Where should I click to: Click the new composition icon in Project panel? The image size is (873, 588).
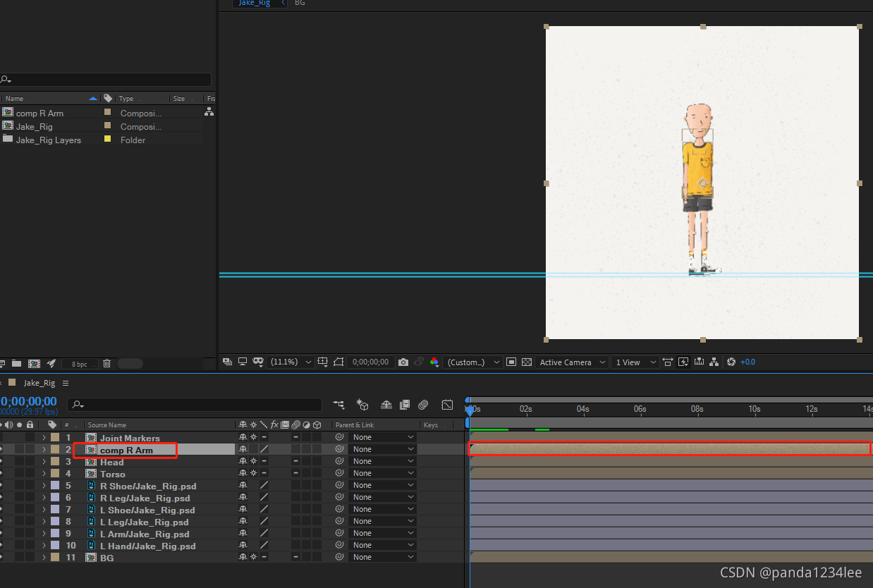tap(34, 364)
